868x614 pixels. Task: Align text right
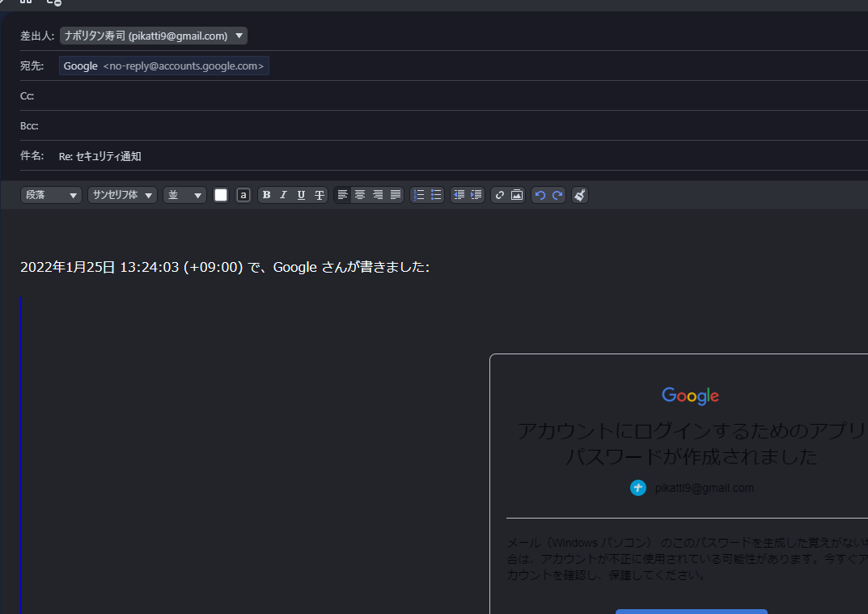coord(378,195)
